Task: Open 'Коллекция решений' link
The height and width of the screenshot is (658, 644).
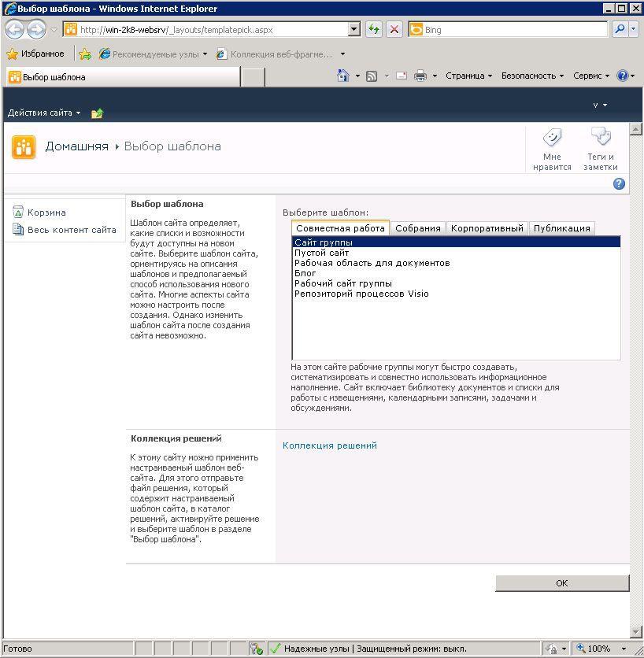Action: pyautogui.click(x=330, y=445)
